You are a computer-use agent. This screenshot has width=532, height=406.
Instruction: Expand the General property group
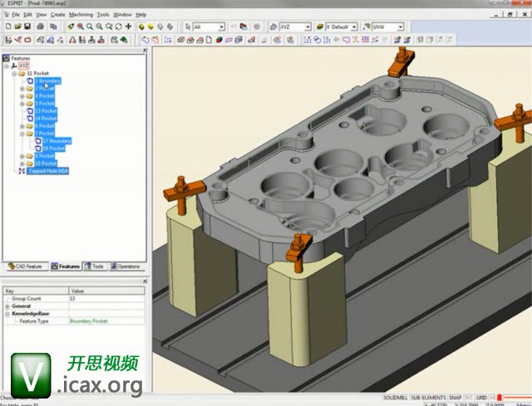[7, 306]
